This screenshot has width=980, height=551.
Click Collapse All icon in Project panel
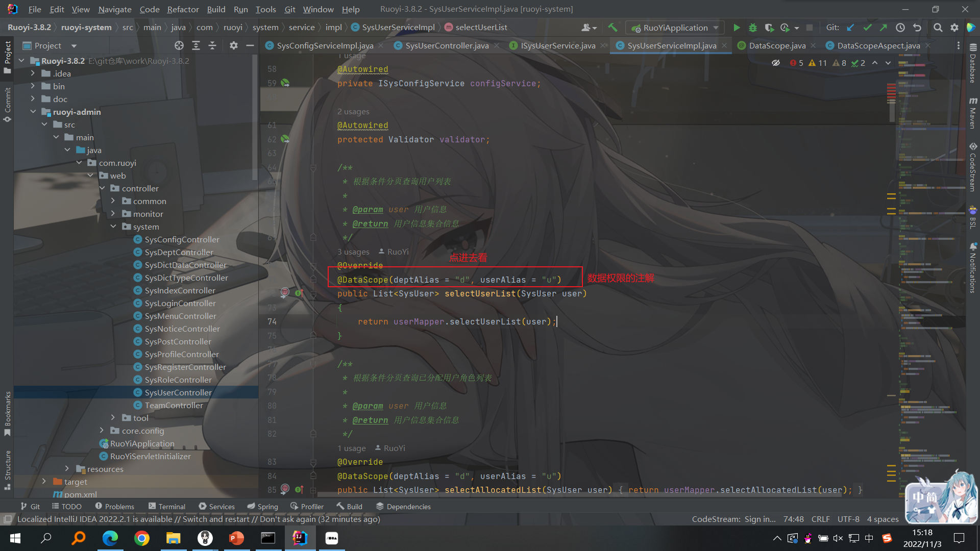[212, 45]
